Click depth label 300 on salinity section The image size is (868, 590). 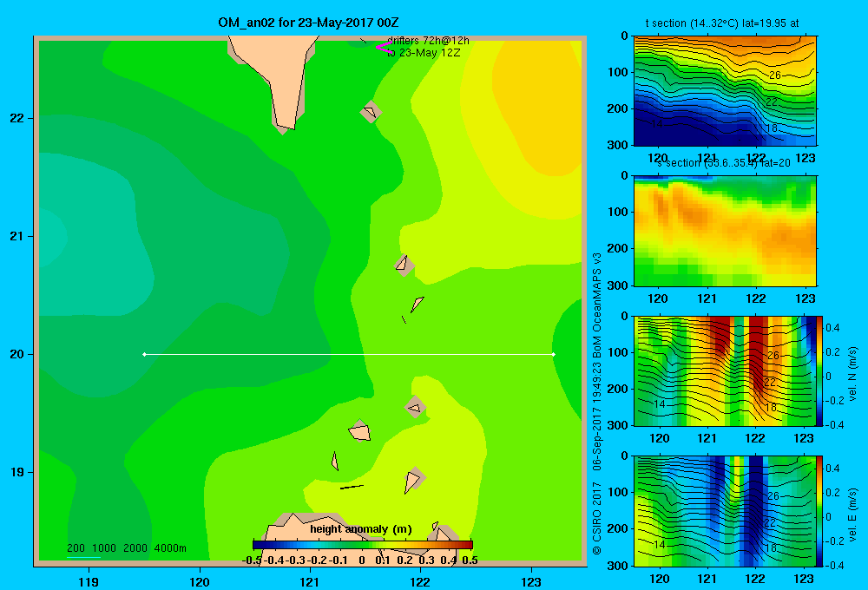click(620, 285)
